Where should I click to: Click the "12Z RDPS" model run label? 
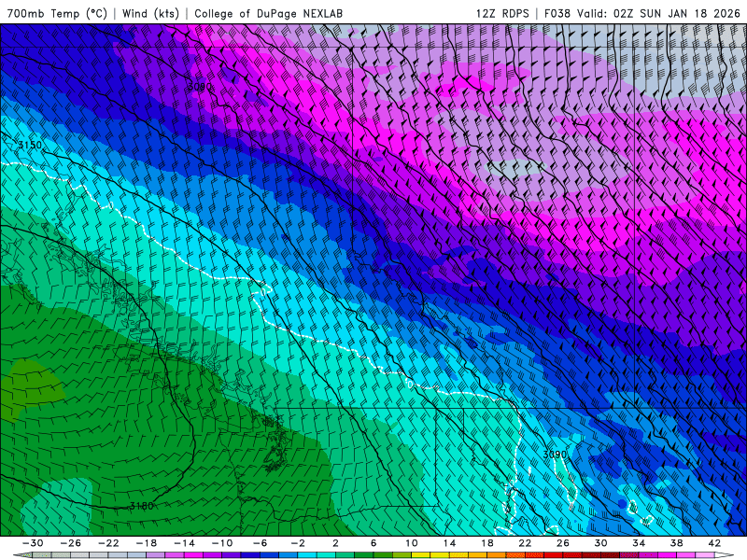(x=502, y=13)
